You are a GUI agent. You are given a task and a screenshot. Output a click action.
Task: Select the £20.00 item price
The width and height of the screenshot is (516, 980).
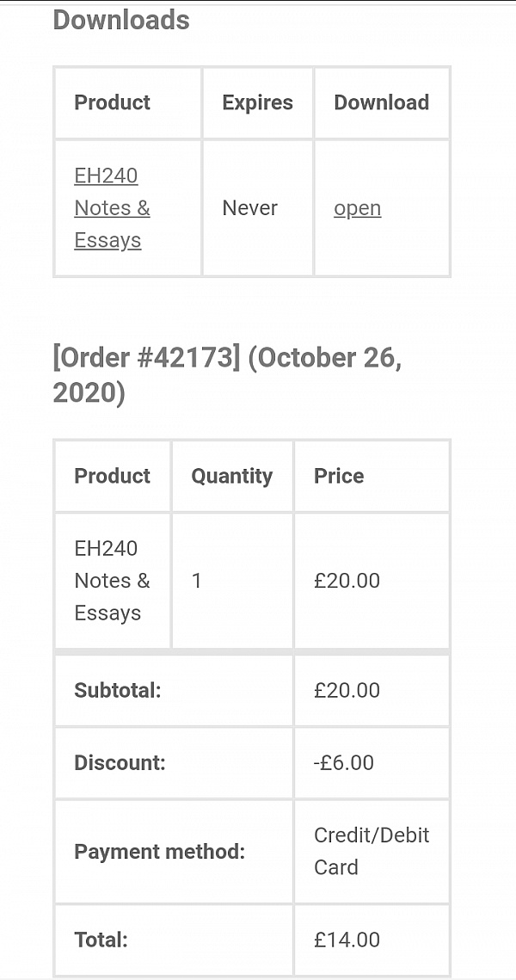[x=347, y=582]
